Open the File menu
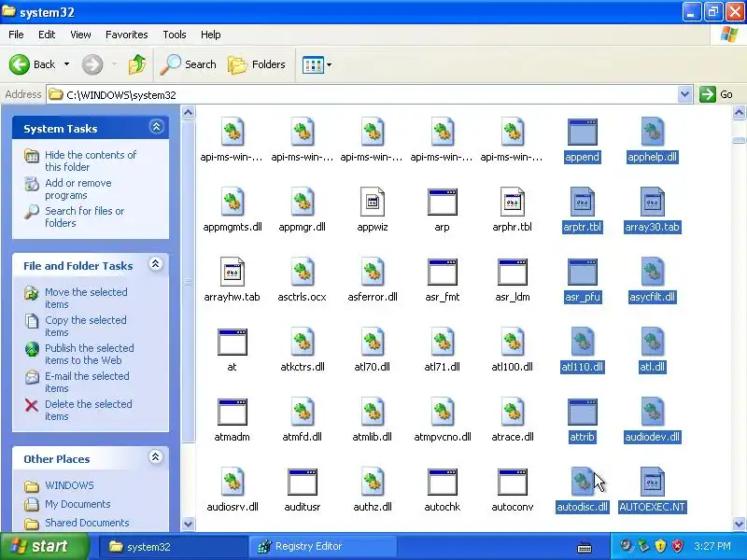This screenshot has width=747, height=560. pyautogui.click(x=16, y=35)
